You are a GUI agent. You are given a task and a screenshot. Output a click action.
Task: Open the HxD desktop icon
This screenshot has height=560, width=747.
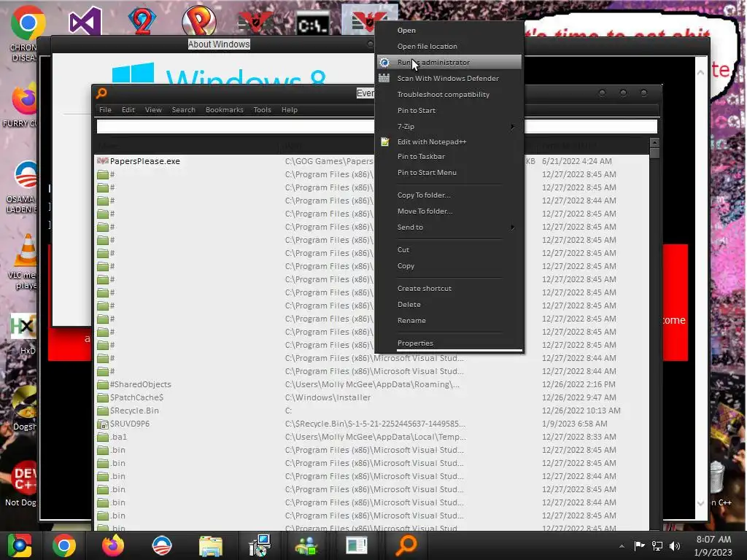[24, 327]
